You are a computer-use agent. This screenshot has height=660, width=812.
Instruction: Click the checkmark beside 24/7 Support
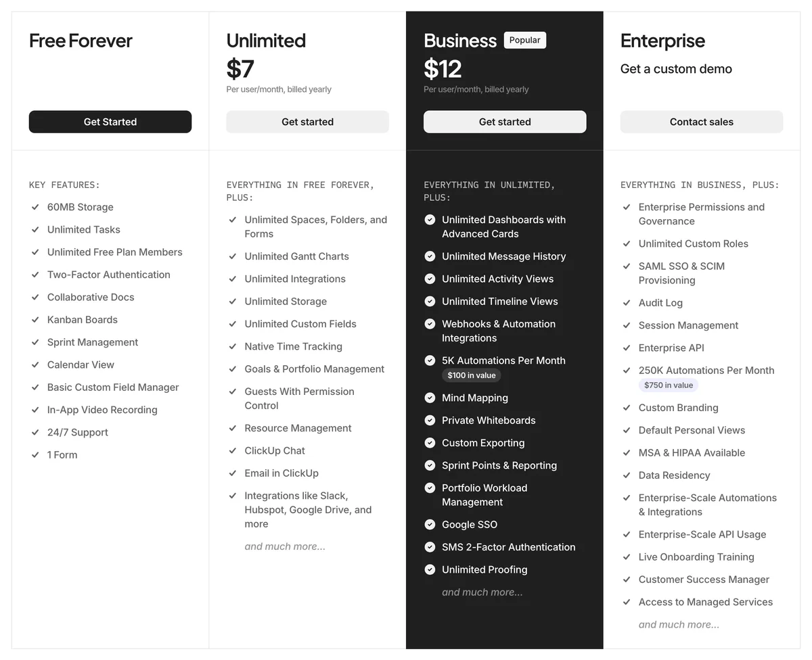click(35, 432)
